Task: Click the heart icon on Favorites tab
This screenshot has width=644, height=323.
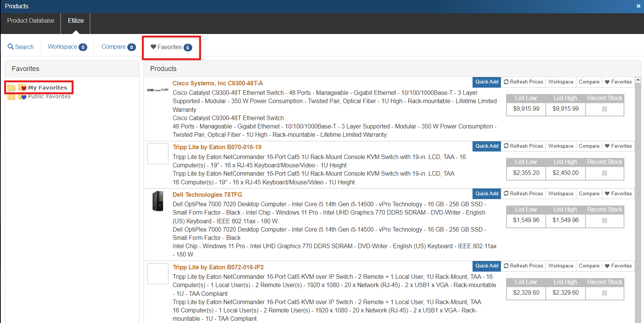Action: tap(153, 47)
